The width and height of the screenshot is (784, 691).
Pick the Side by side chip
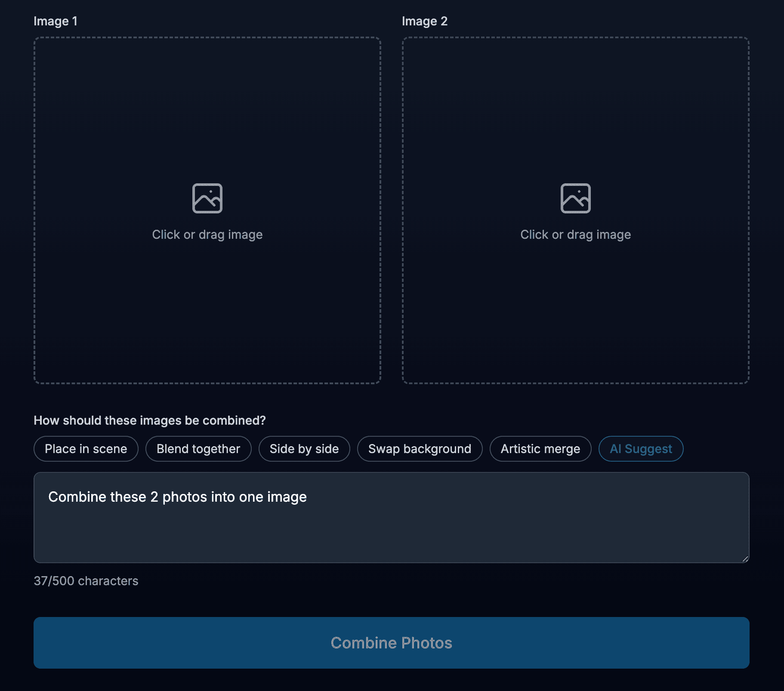(304, 449)
